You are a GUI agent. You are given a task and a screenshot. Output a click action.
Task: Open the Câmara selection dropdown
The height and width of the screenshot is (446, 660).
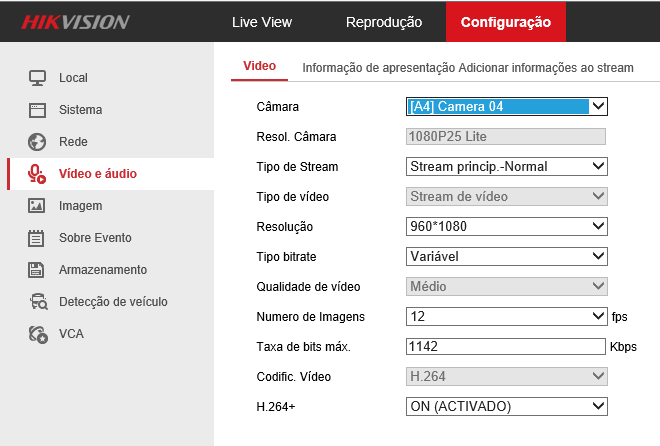(x=506, y=106)
